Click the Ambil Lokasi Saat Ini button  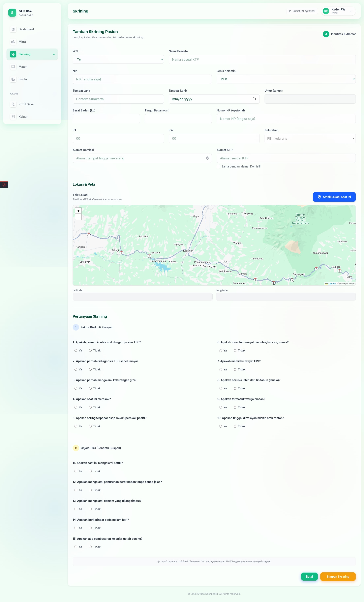click(x=334, y=197)
